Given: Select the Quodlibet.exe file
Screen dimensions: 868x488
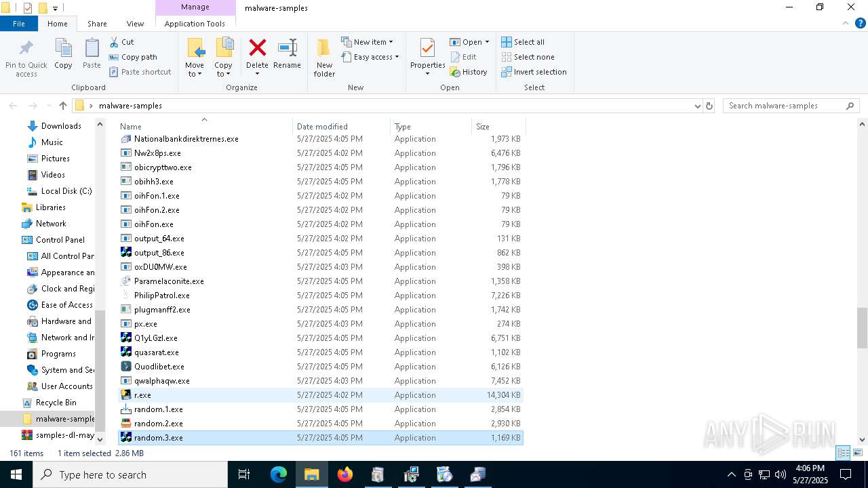Looking at the screenshot, I should click(320, 367).
